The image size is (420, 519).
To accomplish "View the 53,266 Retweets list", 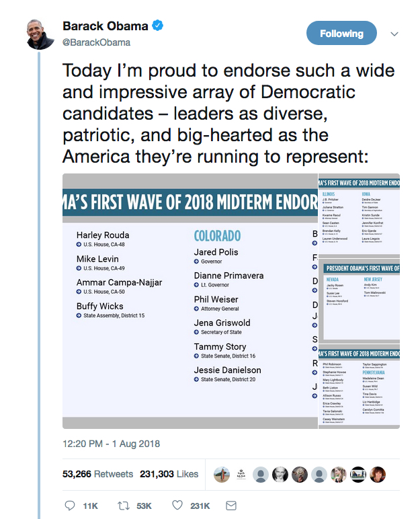I will click(x=97, y=474).
